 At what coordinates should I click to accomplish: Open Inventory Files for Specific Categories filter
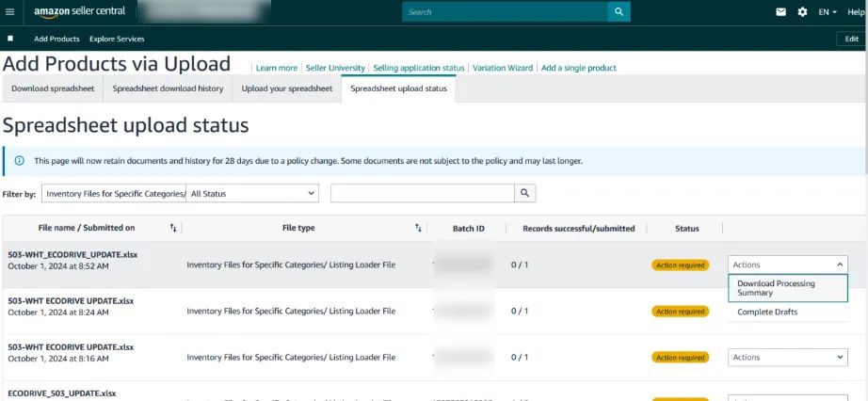click(x=114, y=193)
